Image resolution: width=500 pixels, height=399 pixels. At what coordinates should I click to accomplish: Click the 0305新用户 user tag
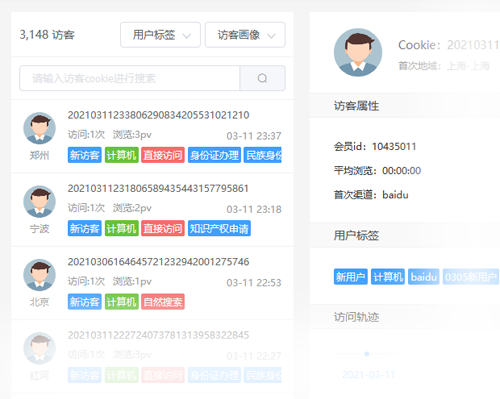[471, 277]
